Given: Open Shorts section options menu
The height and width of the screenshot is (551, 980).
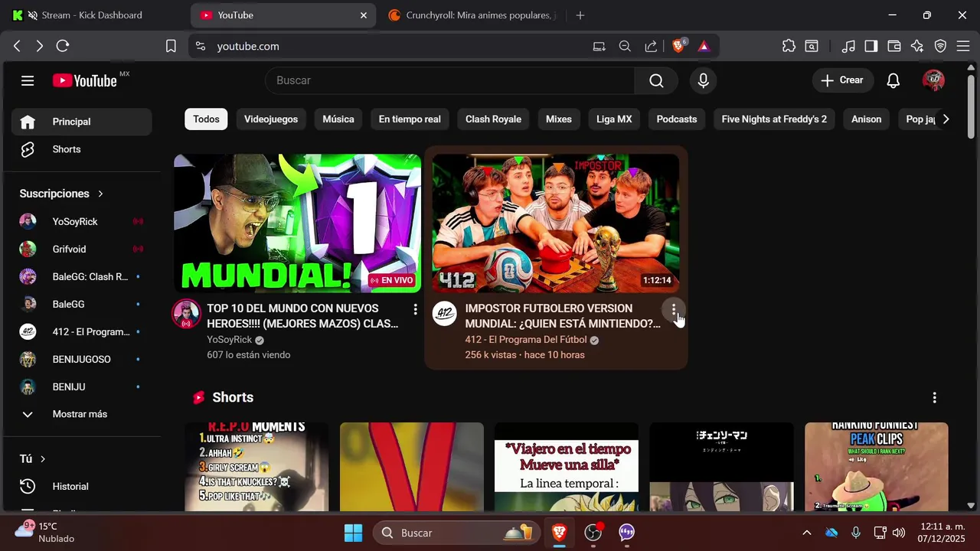Looking at the screenshot, I should pos(934,398).
